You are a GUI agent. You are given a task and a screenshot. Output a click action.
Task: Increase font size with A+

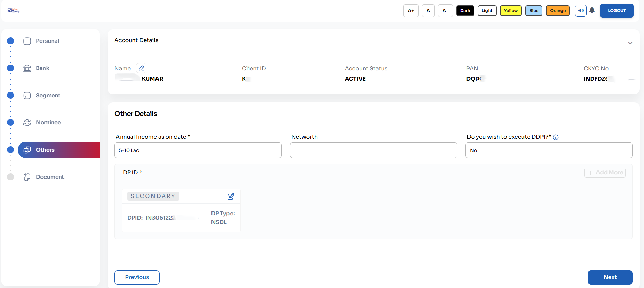click(x=411, y=11)
